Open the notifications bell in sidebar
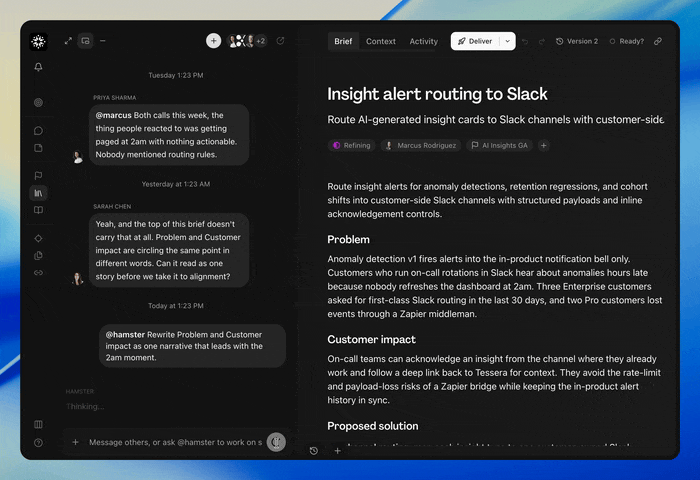This screenshot has height=480, width=700. [x=38, y=67]
